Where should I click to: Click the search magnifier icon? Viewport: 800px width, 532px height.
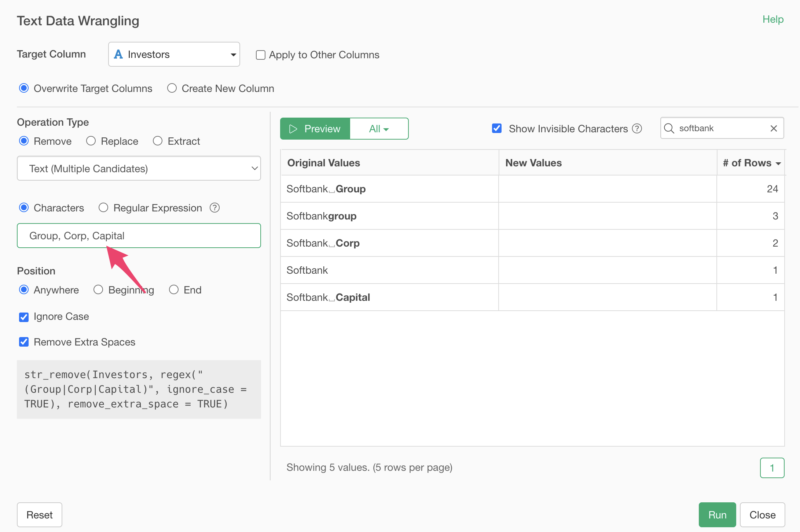669,128
